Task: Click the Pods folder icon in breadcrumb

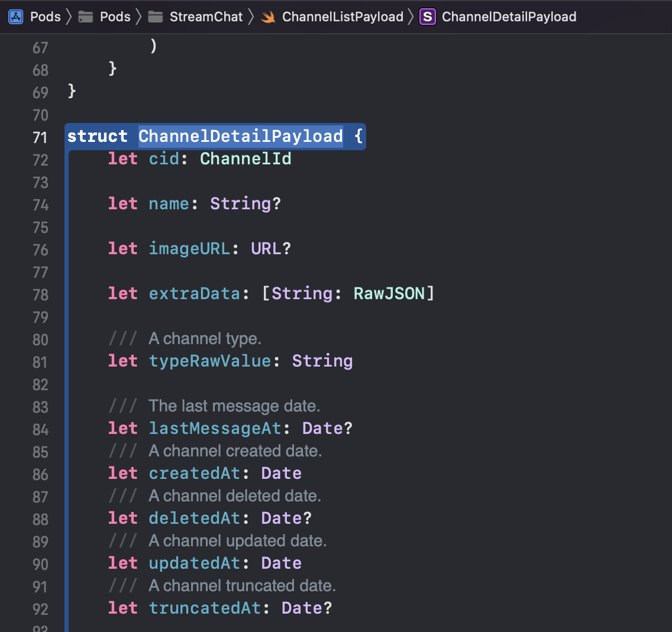Action: [x=86, y=17]
